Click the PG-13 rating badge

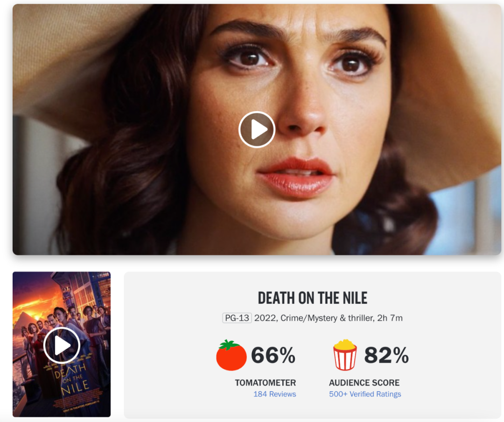tap(237, 318)
